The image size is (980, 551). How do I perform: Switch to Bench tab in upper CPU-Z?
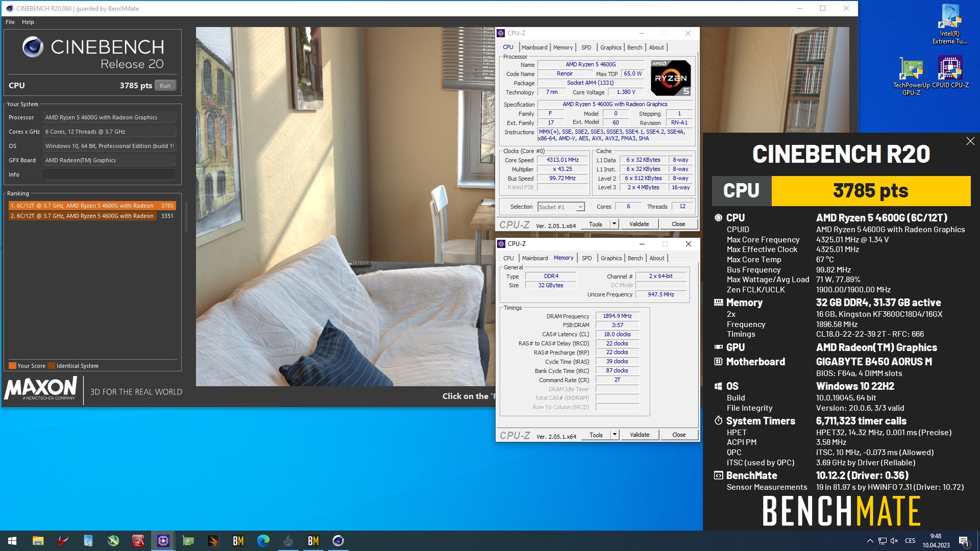pos(634,47)
